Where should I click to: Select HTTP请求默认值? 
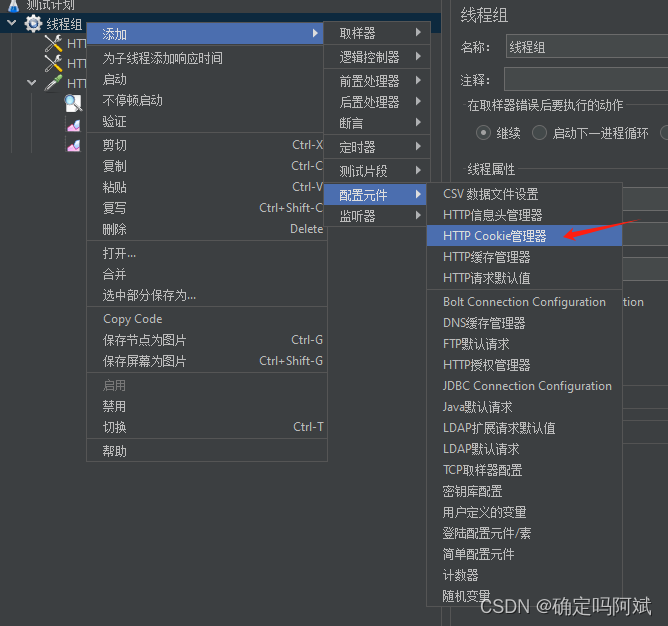pyautogui.click(x=524, y=278)
